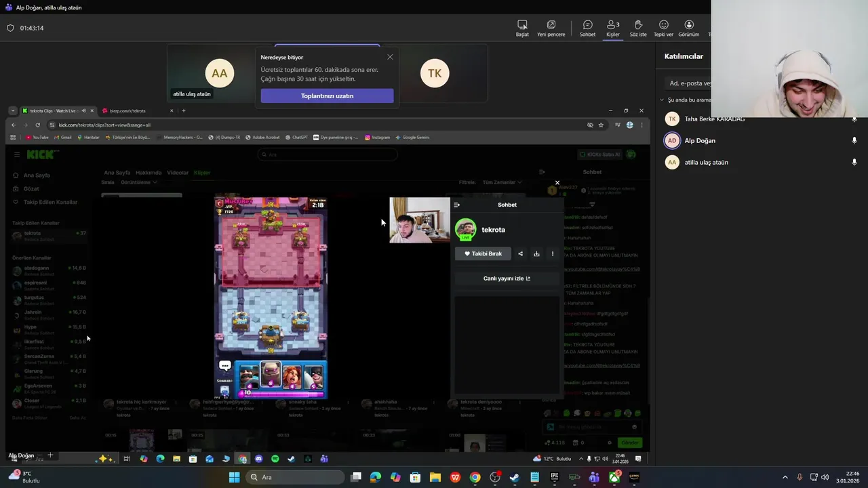This screenshot has height=488, width=868.
Task: Open the Tüm Zamanlar filter dropdown
Action: point(502,182)
